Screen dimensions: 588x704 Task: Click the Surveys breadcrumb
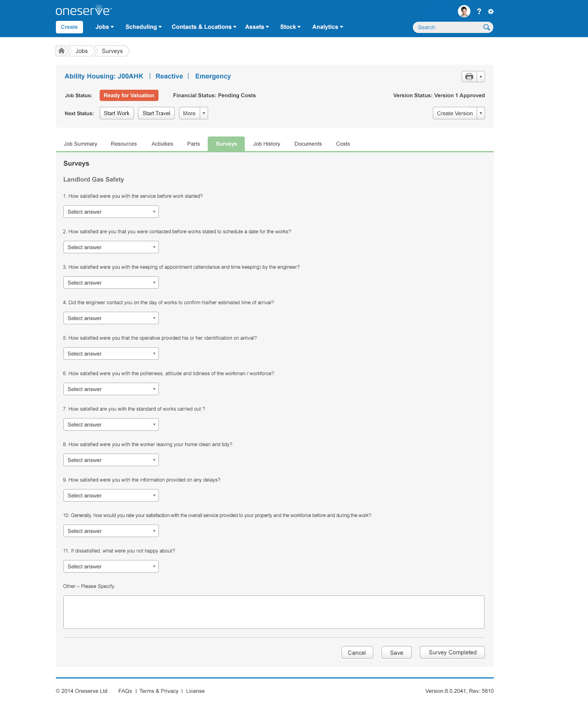tap(112, 51)
